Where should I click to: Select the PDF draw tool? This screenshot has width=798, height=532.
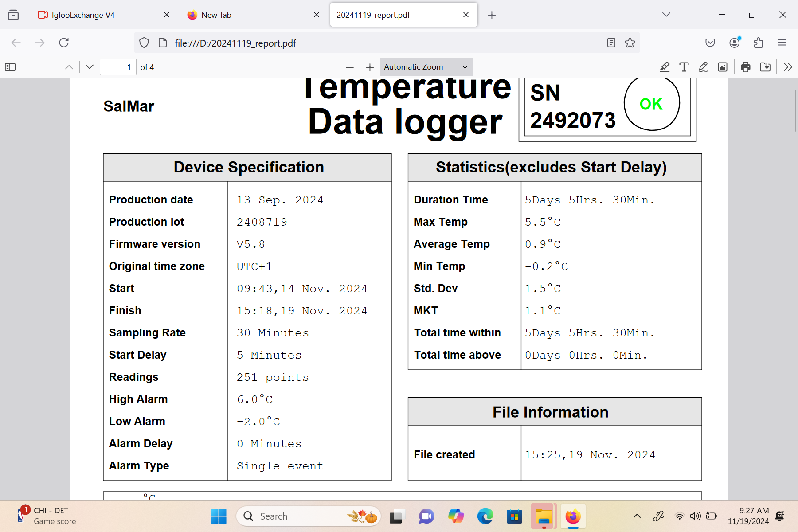click(703, 67)
